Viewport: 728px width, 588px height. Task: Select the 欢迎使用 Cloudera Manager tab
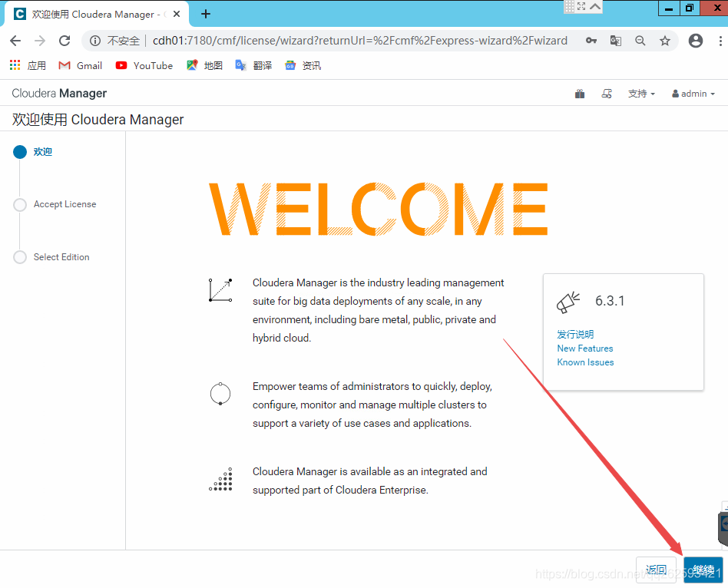(x=97, y=14)
